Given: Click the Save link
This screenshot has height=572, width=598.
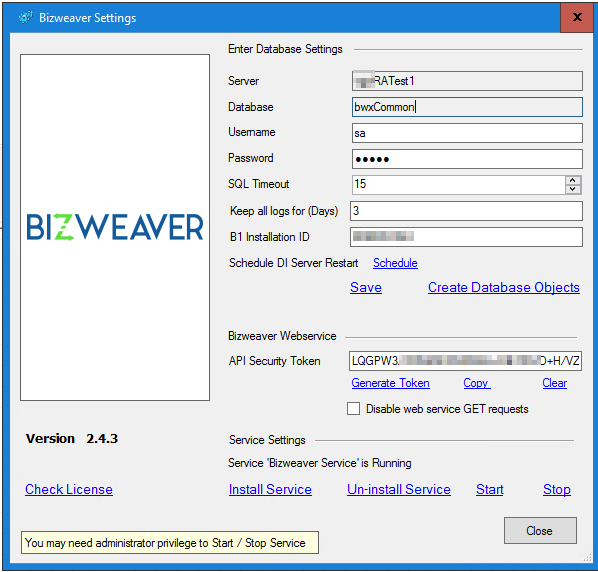Looking at the screenshot, I should coord(366,287).
